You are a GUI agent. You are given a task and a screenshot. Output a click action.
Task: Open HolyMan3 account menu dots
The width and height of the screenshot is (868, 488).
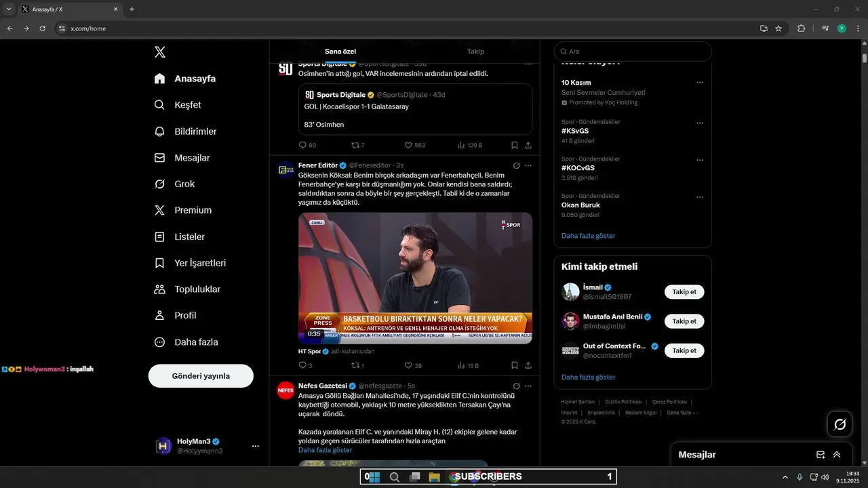(x=256, y=446)
